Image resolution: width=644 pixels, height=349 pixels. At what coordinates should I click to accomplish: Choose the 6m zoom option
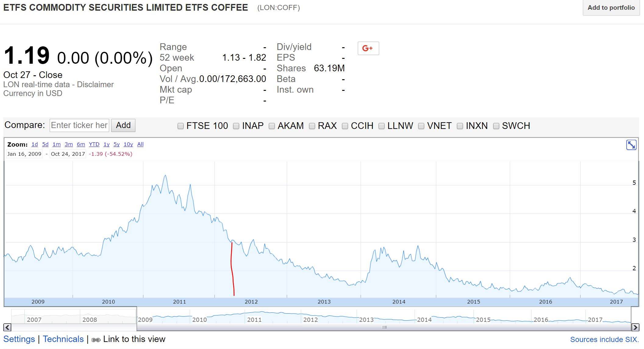(x=81, y=144)
